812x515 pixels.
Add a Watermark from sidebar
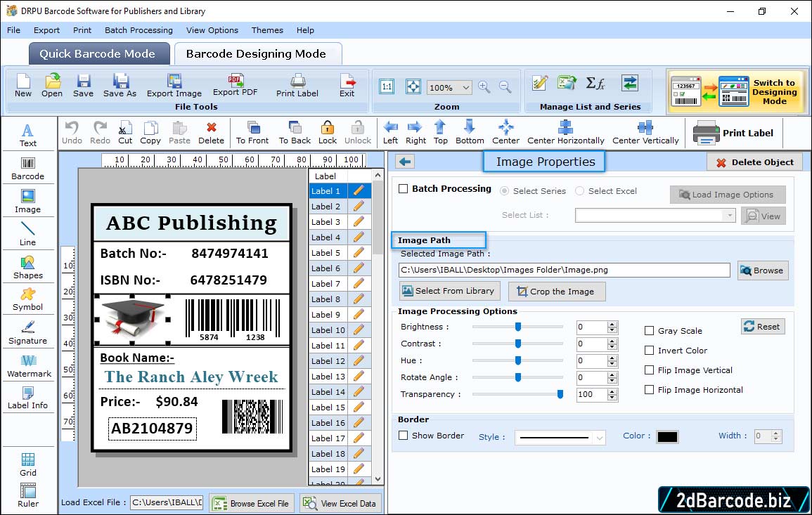(x=29, y=366)
